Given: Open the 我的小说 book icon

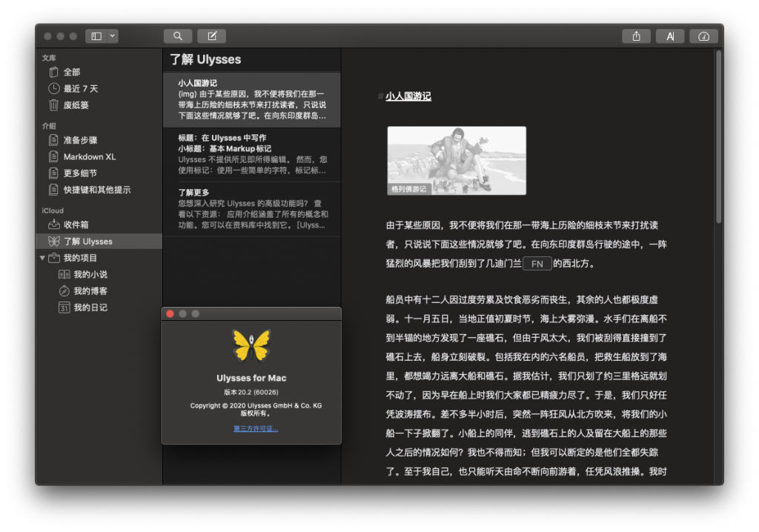Looking at the screenshot, I should [64, 274].
